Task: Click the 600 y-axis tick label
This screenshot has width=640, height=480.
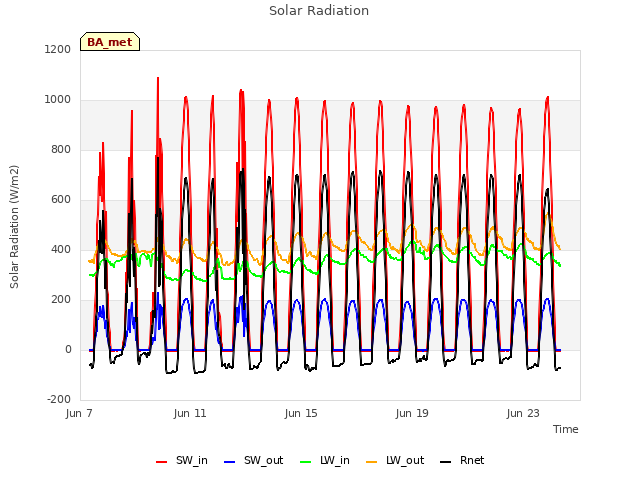Action: click(x=61, y=200)
